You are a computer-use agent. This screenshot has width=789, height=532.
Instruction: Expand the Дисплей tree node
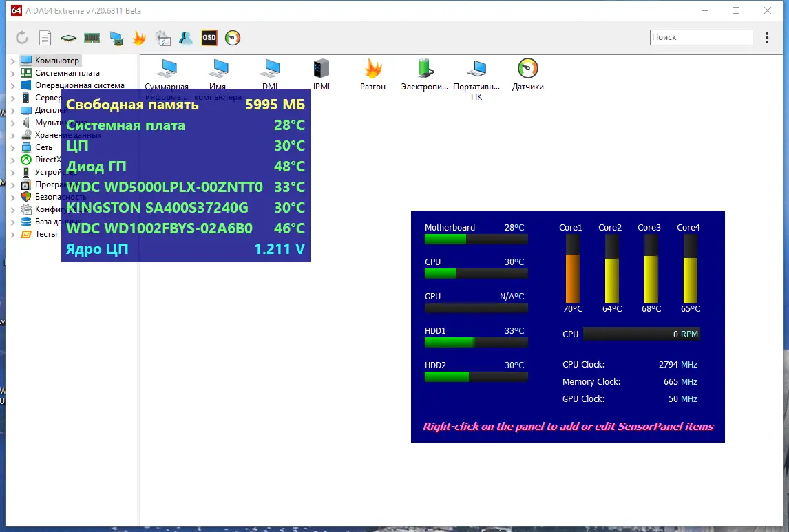[12, 111]
